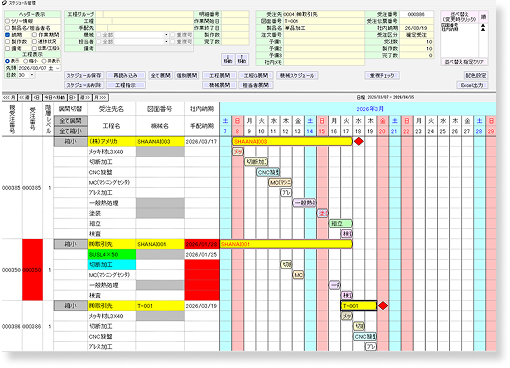Click the 並べ替え指定クリア button

[x=464, y=62]
